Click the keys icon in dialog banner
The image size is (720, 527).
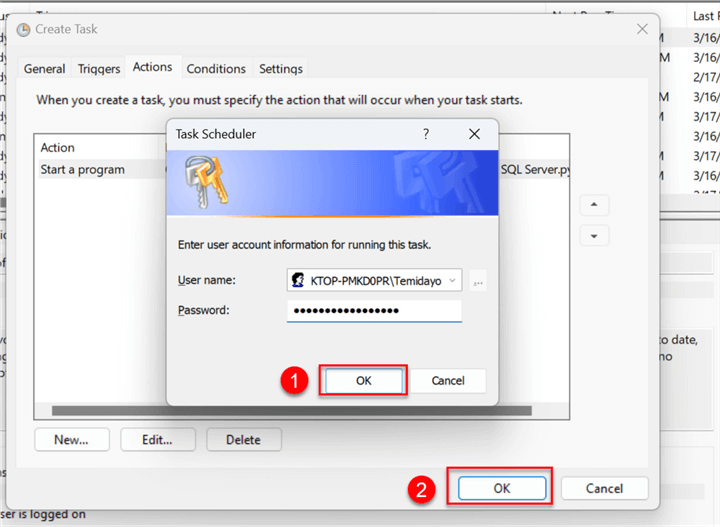206,181
